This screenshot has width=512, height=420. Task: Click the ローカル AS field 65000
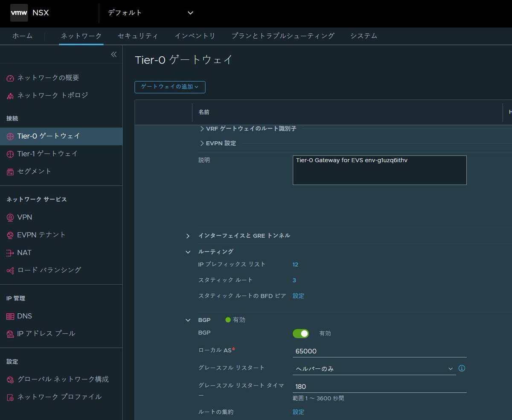[379, 351]
